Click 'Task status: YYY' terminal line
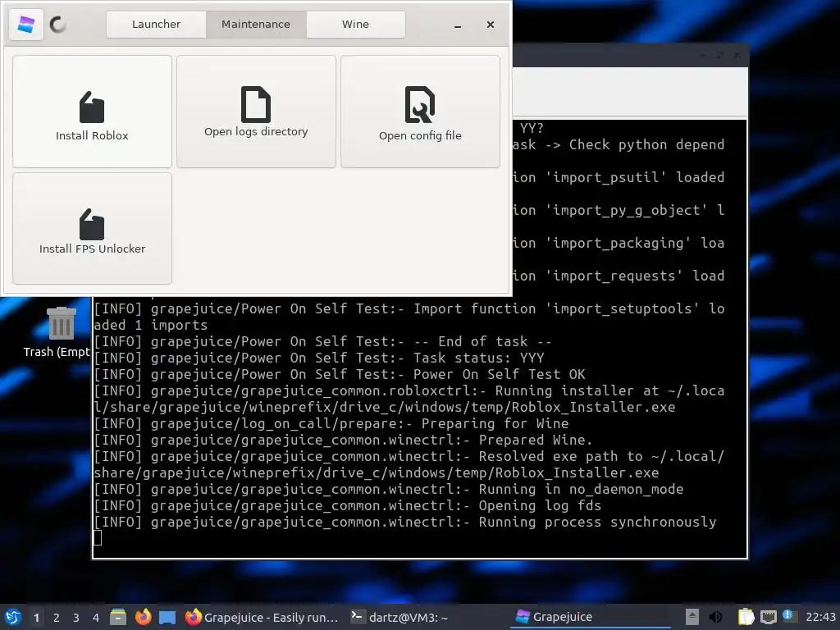Screen dimensions: 840x630 coord(319,358)
